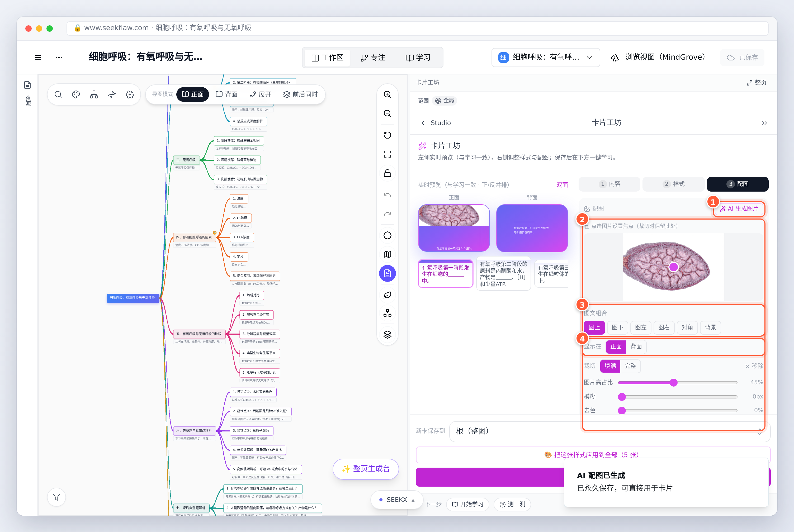Screen dimensions: 794x532
Task: Click the redo arrow icon
Action: (387, 214)
